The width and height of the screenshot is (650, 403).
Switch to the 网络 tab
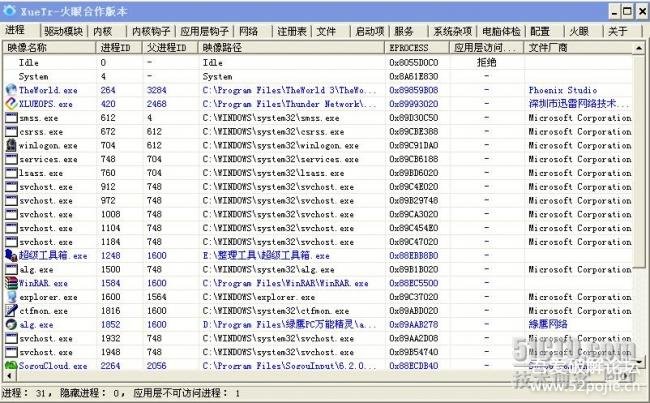pyautogui.click(x=249, y=31)
